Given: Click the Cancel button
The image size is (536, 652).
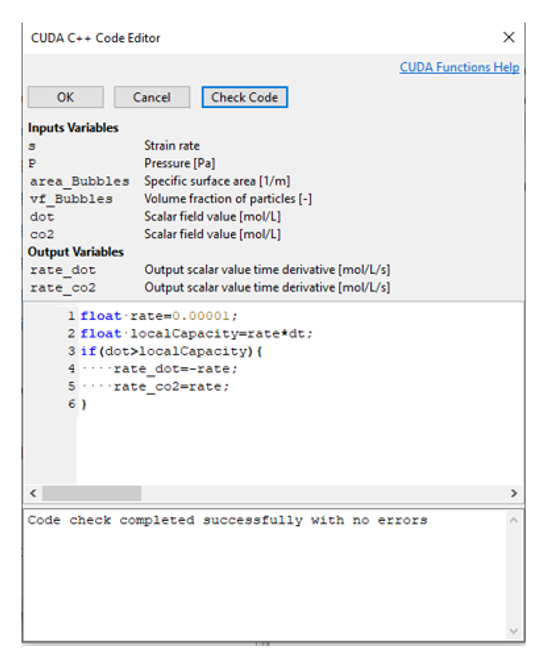Looking at the screenshot, I should click(x=152, y=97).
